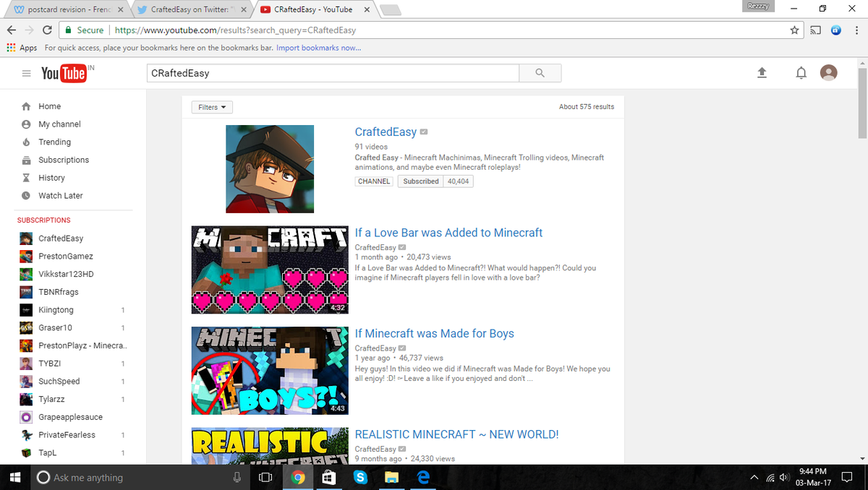Open the Chrome menu dots
The height and width of the screenshot is (490, 868).
[x=856, y=30]
